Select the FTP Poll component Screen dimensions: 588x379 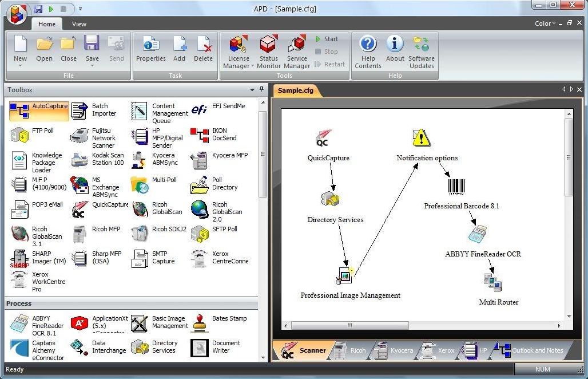tap(32, 135)
